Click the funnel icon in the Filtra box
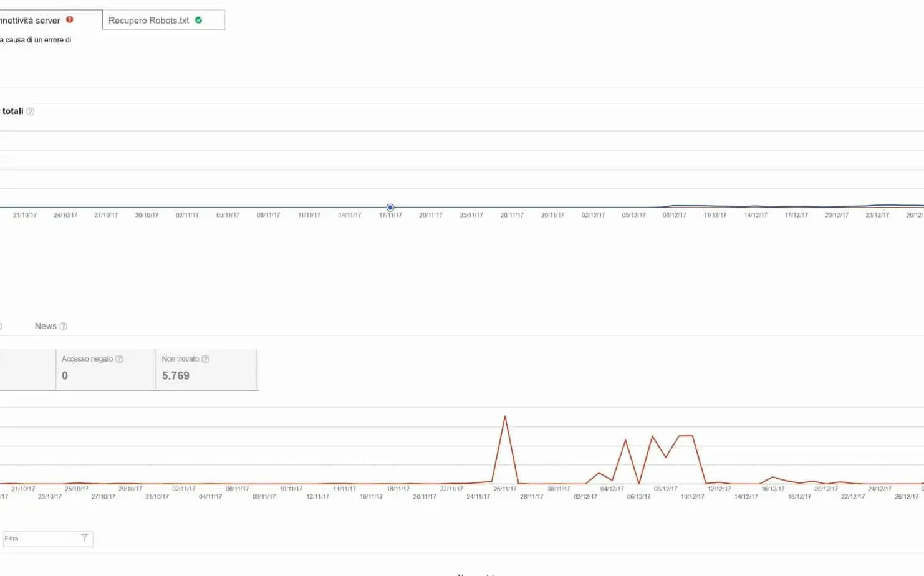The image size is (924, 576). click(x=85, y=537)
